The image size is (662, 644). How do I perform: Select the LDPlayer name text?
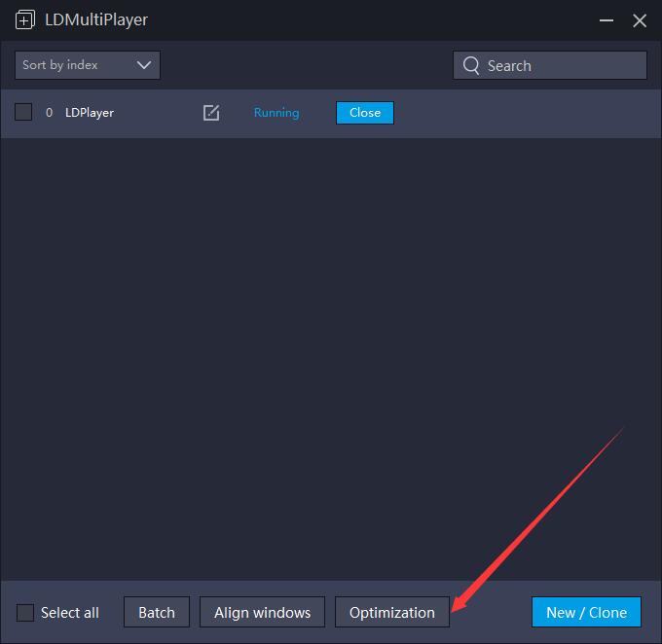coord(90,113)
